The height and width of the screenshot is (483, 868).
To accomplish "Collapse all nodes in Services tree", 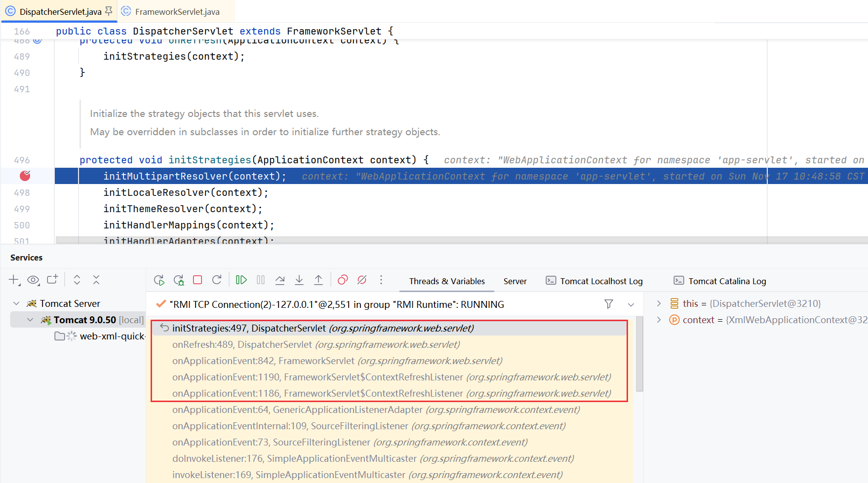I will (x=96, y=280).
